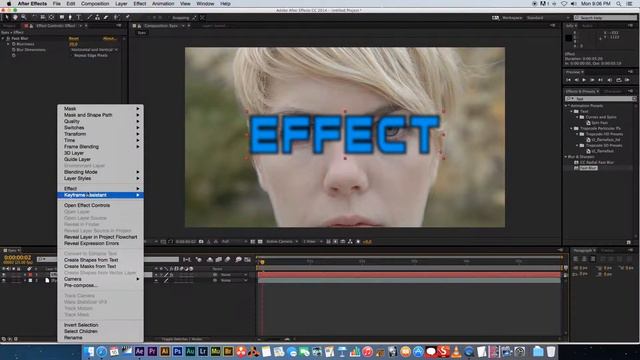Click the Blurriness value 20.0
Screen dimensions: 640x360
click(73, 44)
